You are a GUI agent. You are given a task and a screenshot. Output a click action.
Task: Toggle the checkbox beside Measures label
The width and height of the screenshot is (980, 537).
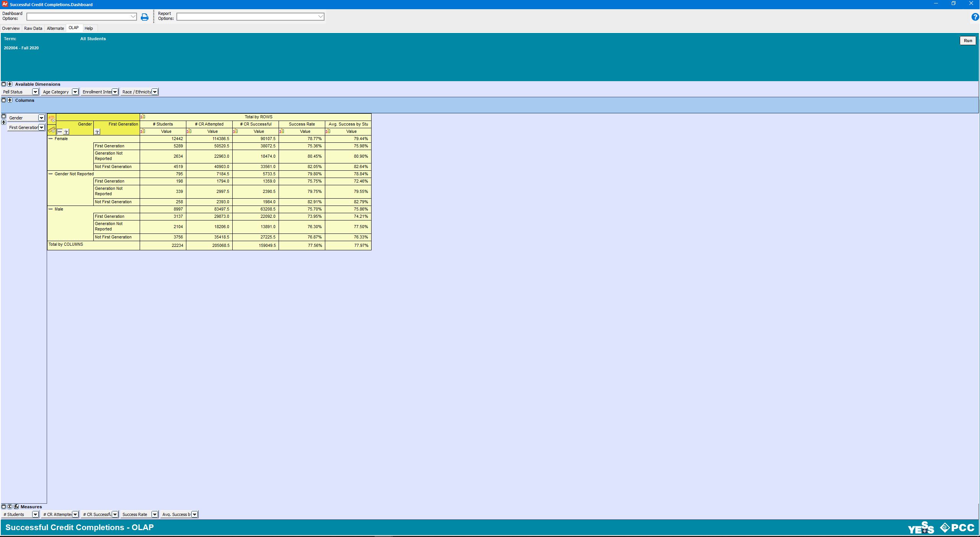(x=3, y=507)
